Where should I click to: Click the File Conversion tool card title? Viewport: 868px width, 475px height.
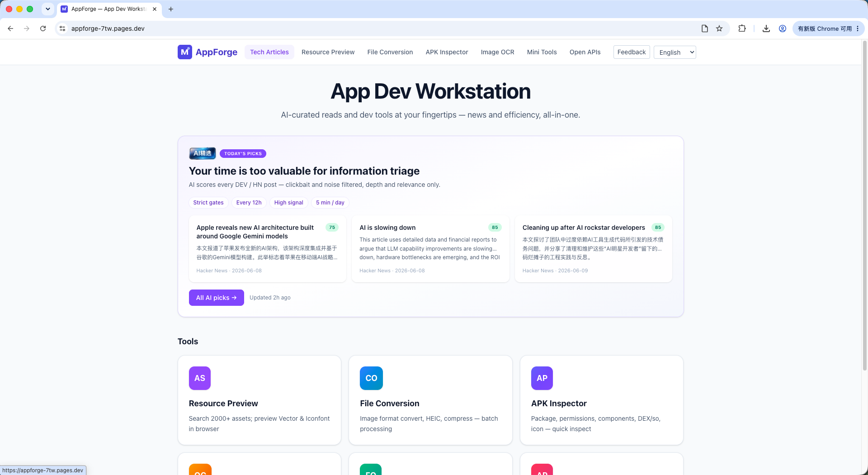pyautogui.click(x=390, y=404)
